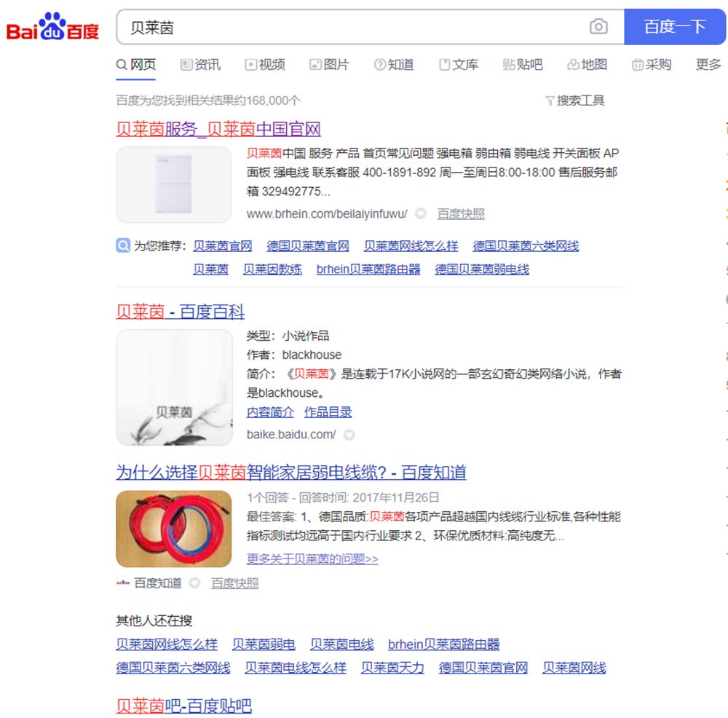The height and width of the screenshot is (718, 728).
Task: Switch to the 资讯 news tab
Action: [x=201, y=64]
